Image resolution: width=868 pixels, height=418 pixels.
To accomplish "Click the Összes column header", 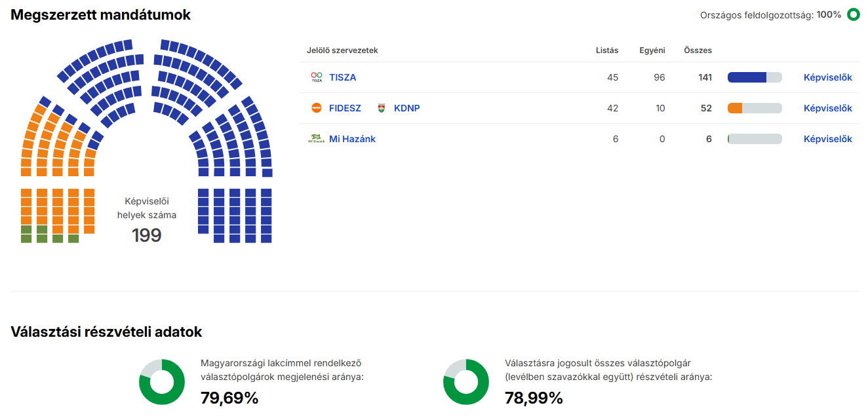I will pos(698,50).
